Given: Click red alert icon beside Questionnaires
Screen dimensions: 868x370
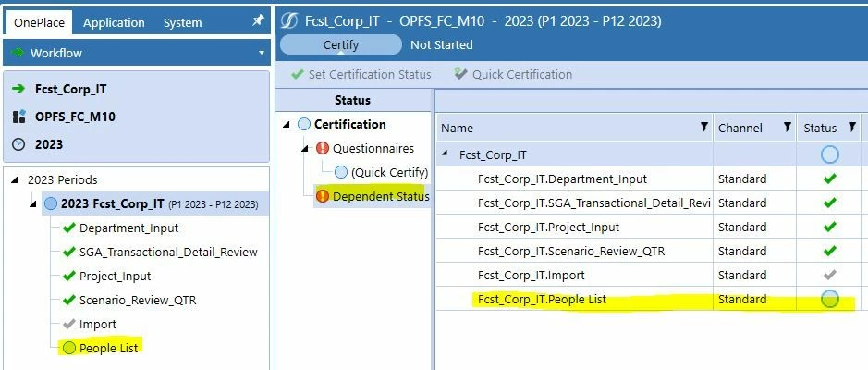Looking at the screenshot, I should click(323, 148).
